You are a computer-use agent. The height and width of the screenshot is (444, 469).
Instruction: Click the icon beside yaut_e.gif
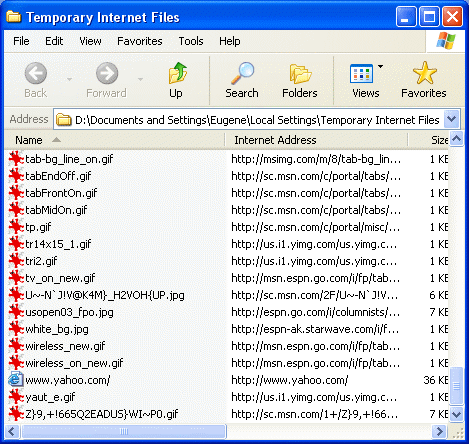16,397
